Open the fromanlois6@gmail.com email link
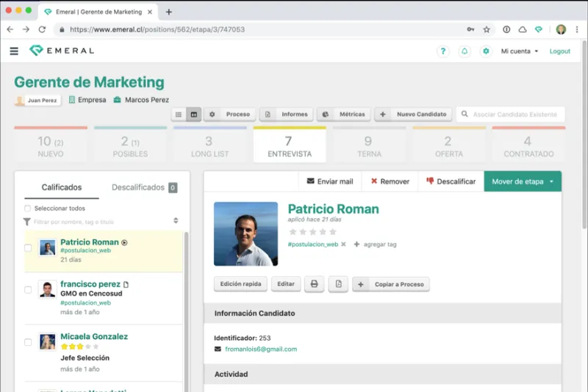This screenshot has height=392, width=588. pyautogui.click(x=261, y=349)
